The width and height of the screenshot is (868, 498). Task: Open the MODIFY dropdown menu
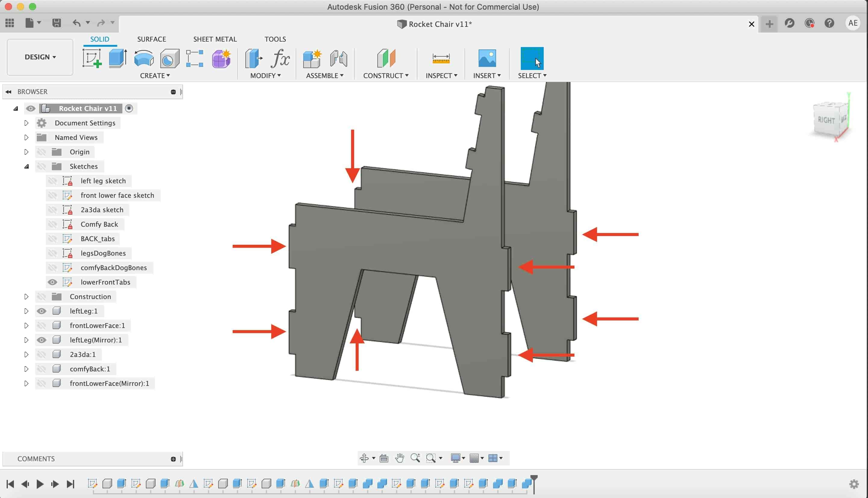tap(265, 76)
